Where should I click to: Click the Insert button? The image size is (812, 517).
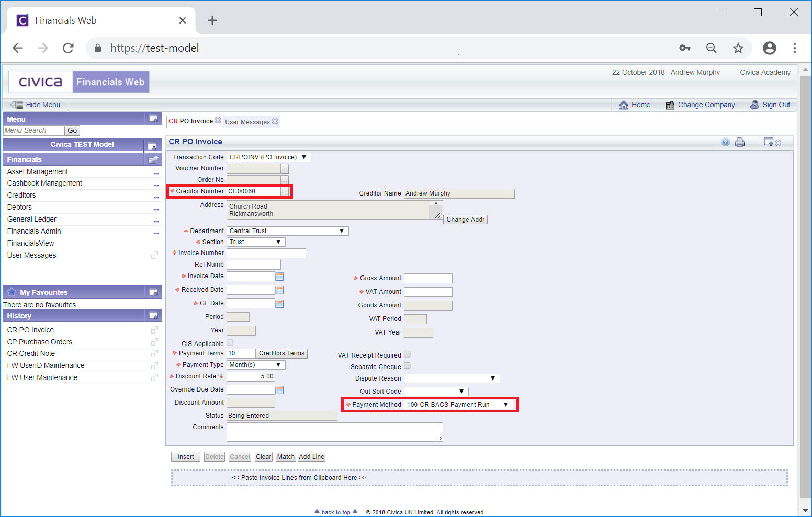186,457
